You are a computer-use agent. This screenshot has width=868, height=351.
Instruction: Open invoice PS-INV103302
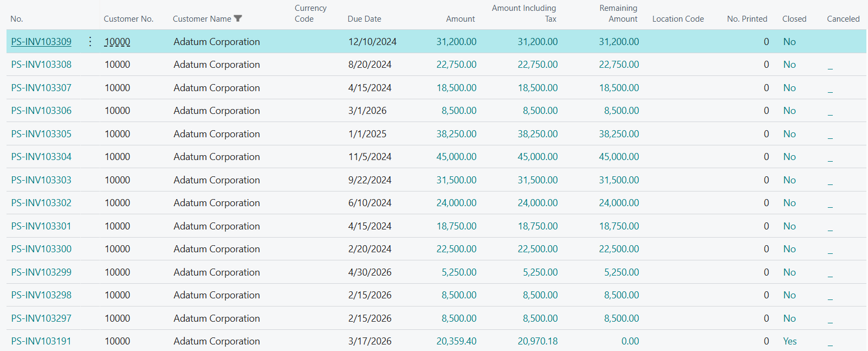[41, 203]
